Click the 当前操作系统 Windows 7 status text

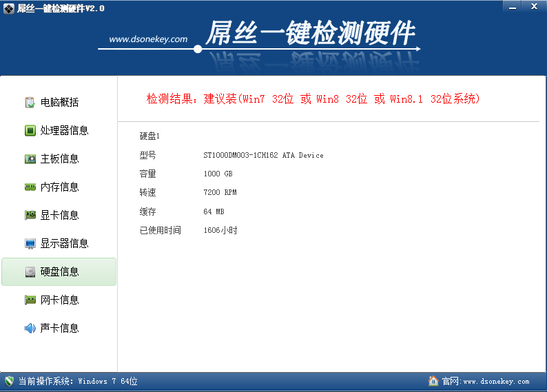click(x=78, y=382)
